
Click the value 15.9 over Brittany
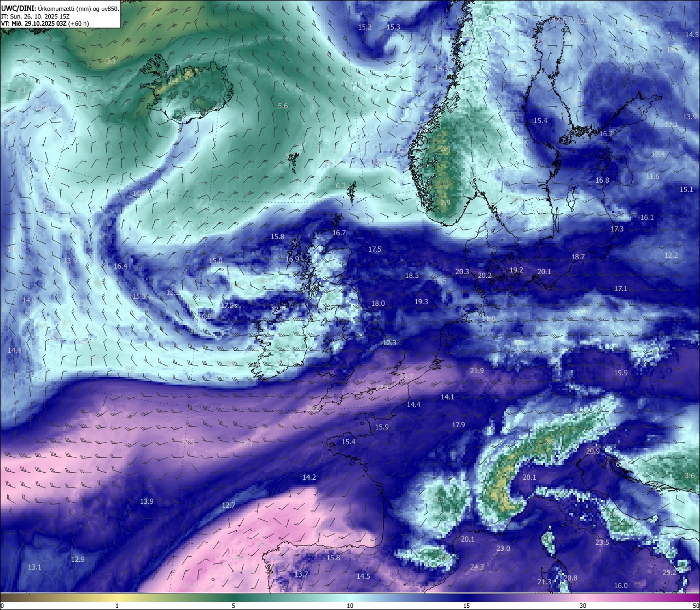click(x=382, y=427)
